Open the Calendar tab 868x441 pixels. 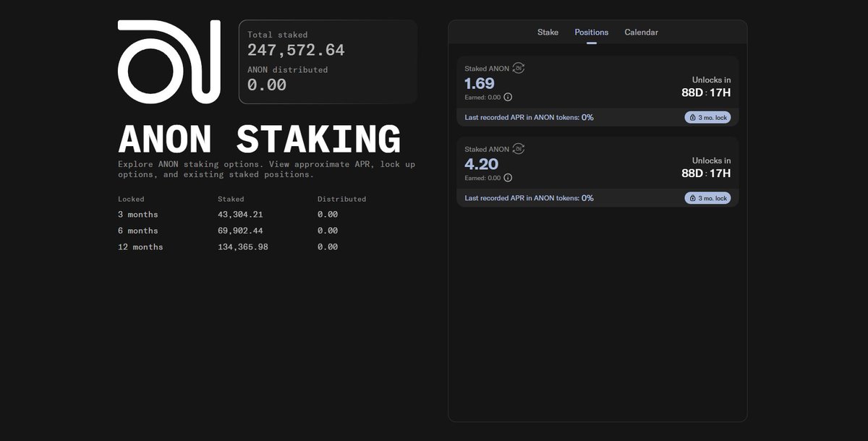tap(641, 32)
